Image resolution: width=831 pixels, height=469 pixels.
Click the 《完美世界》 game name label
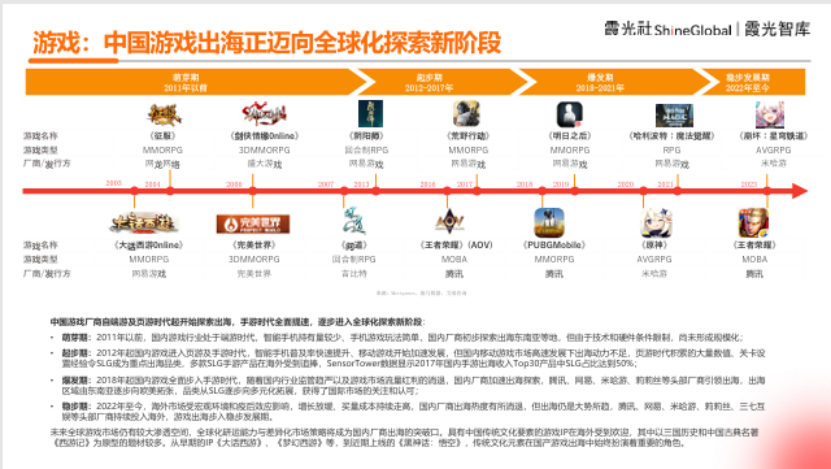coord(254,245)
